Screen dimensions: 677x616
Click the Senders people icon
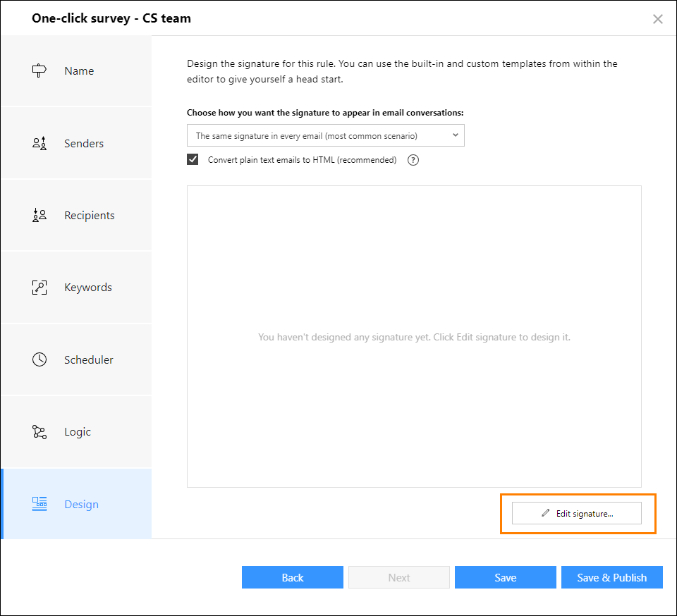click(x=39, y=143)
